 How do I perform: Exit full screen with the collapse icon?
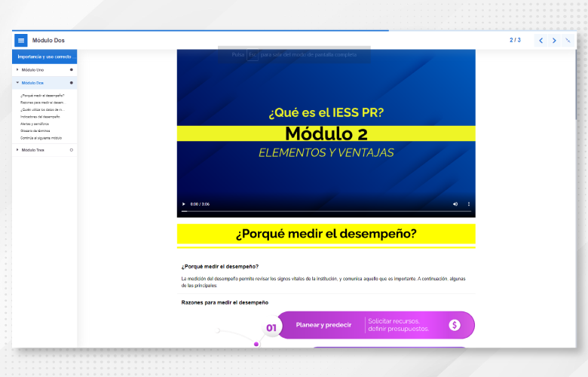[568, 40]
